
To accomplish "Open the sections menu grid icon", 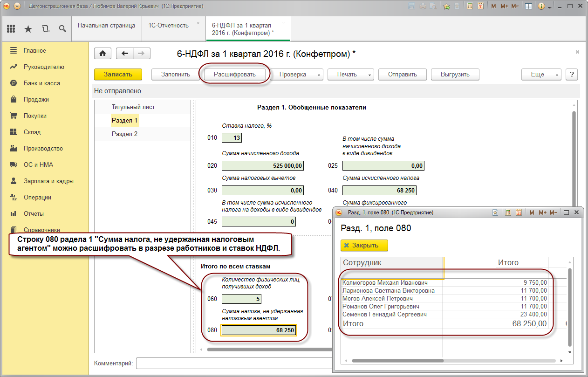I will pyautogui.click(x=11, y=28).
